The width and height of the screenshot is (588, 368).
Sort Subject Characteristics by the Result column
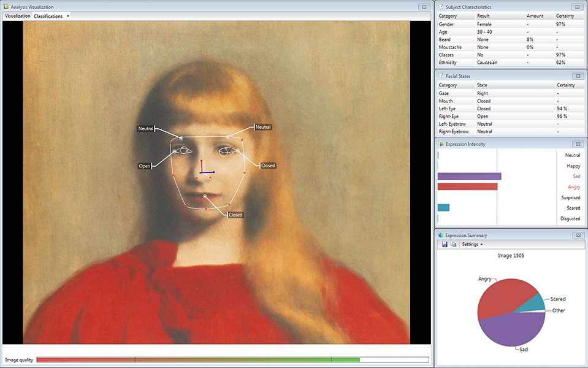[x=483, y=16]
